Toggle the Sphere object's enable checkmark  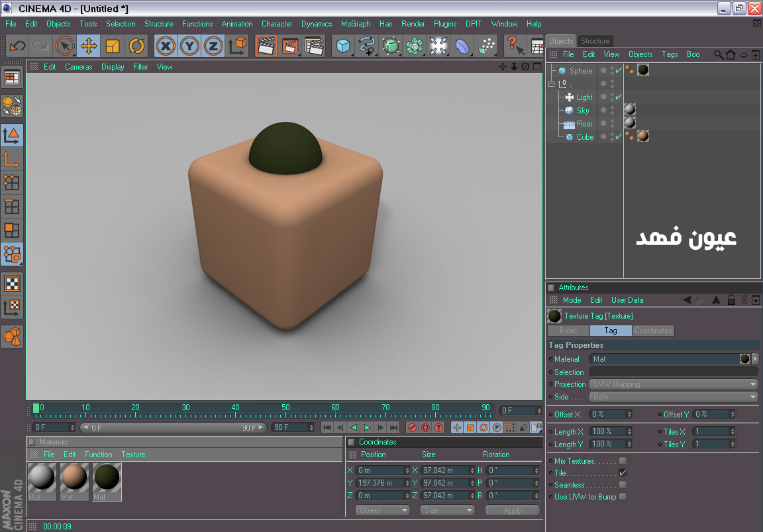point(618,71)
